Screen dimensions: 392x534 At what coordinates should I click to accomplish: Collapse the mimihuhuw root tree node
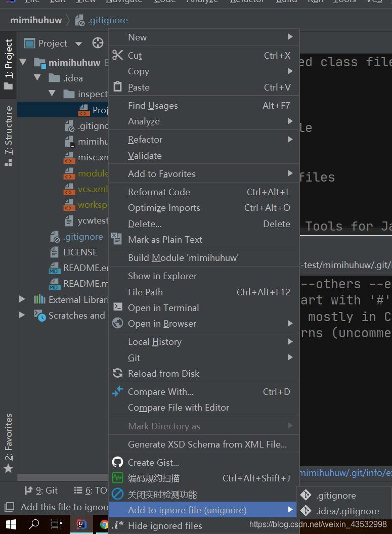23,62
